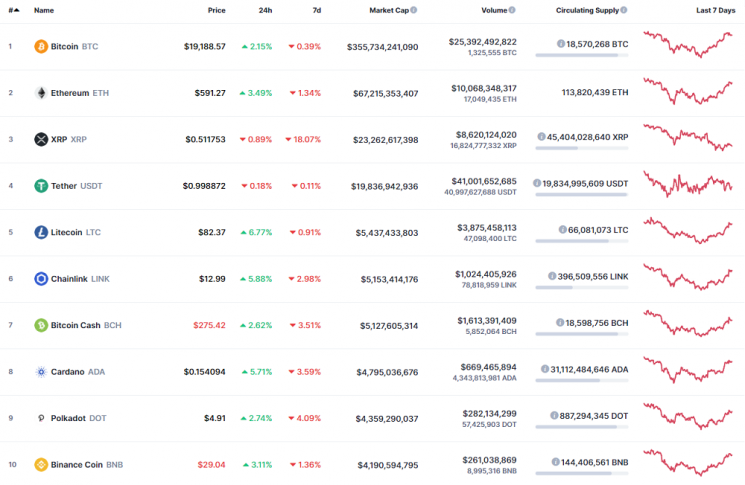The height and width of the screenshot is (485, 745).
Task: Click Litecoin 24h change 6.77%
Action: [257, 232]
